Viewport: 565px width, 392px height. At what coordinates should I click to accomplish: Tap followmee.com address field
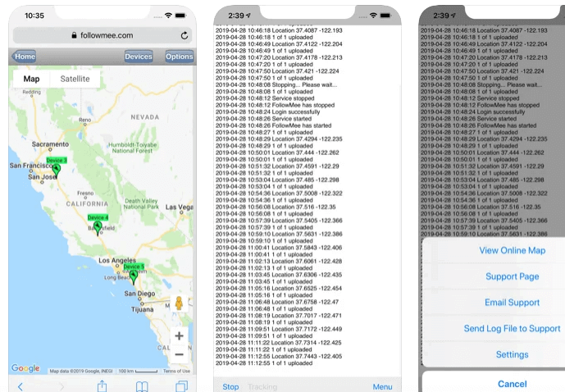103,35
